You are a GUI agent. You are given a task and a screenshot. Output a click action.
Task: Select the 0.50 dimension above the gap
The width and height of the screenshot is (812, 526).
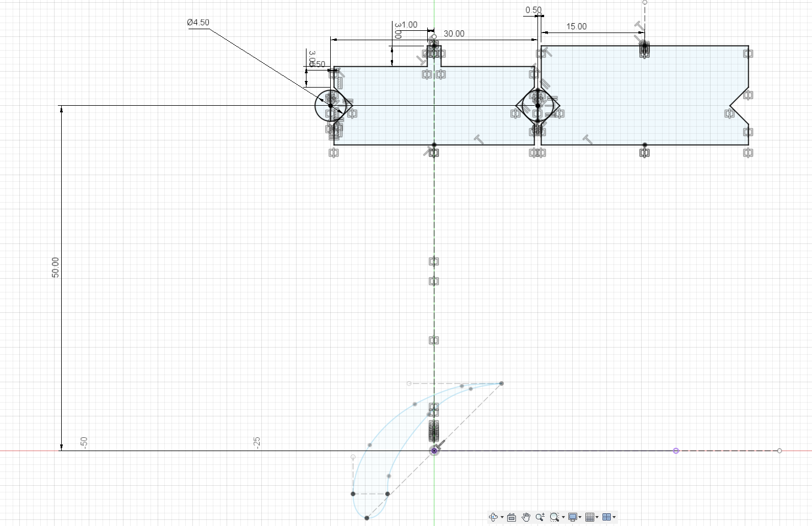533,10
